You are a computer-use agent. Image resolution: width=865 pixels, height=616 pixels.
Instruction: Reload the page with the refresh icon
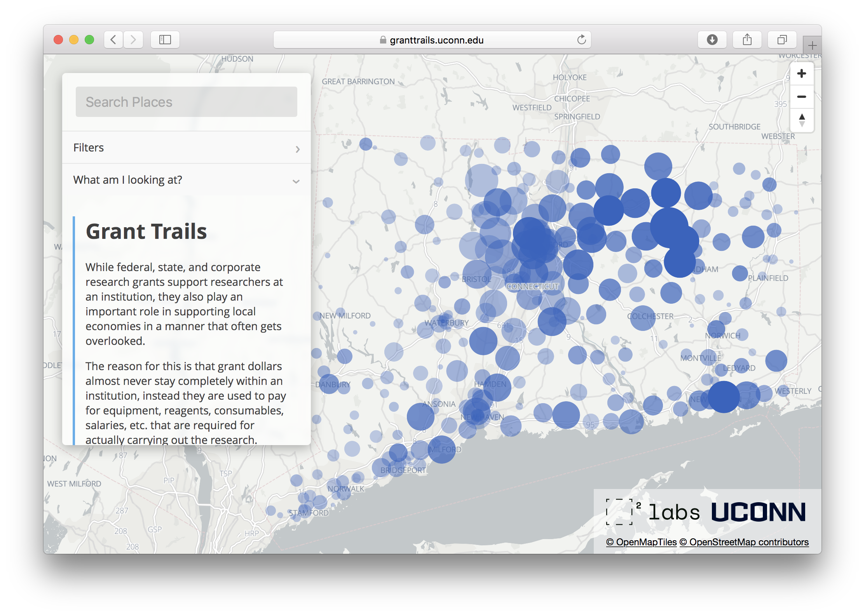tap(581, 40)
